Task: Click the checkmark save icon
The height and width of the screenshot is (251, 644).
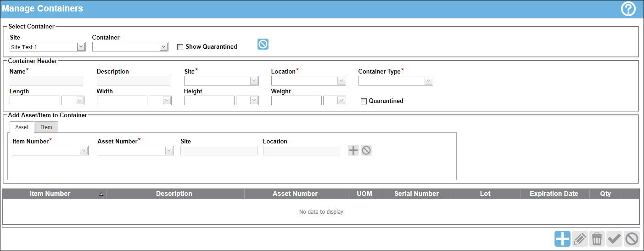Action: [614, 239]
